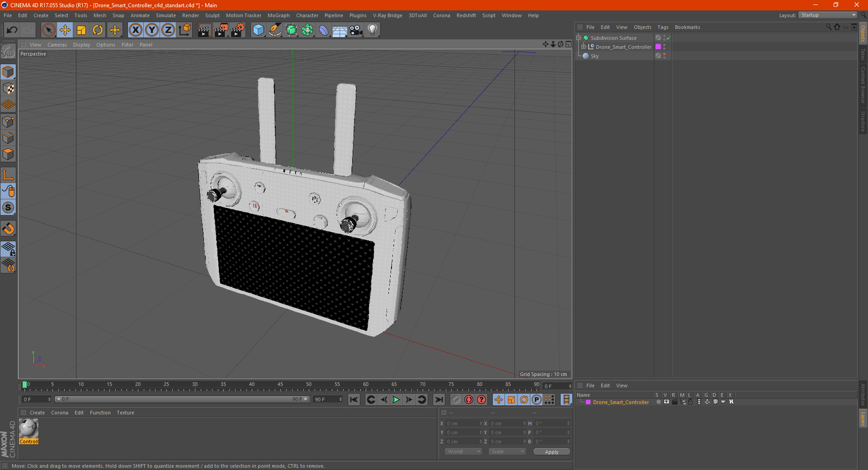Image resolution: width=868 pixels, height=470 pixels.
Task: Open the Render menu
Action: 190,15
